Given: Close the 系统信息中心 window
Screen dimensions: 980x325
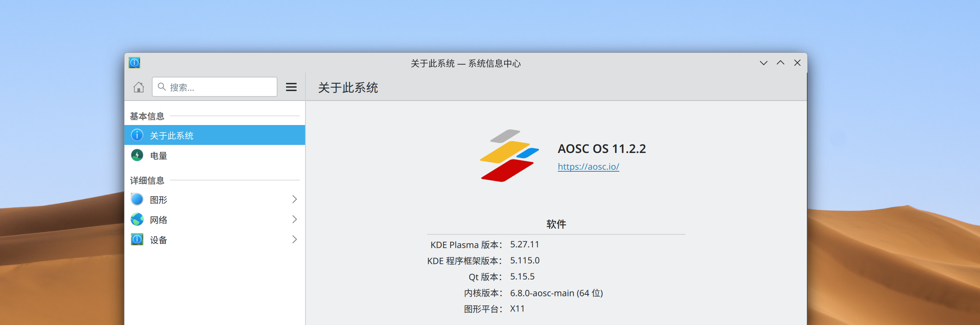Looking at the screenshot, I should [797, 63].
